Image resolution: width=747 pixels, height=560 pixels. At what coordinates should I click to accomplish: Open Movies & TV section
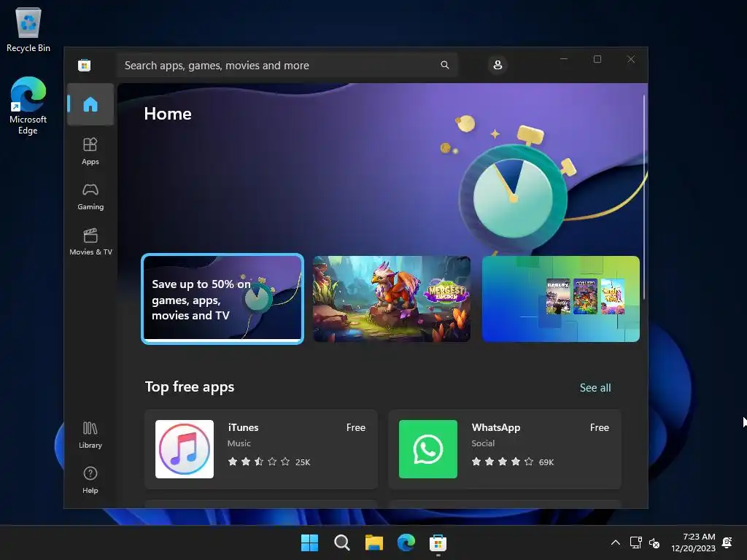pos(90,242)
